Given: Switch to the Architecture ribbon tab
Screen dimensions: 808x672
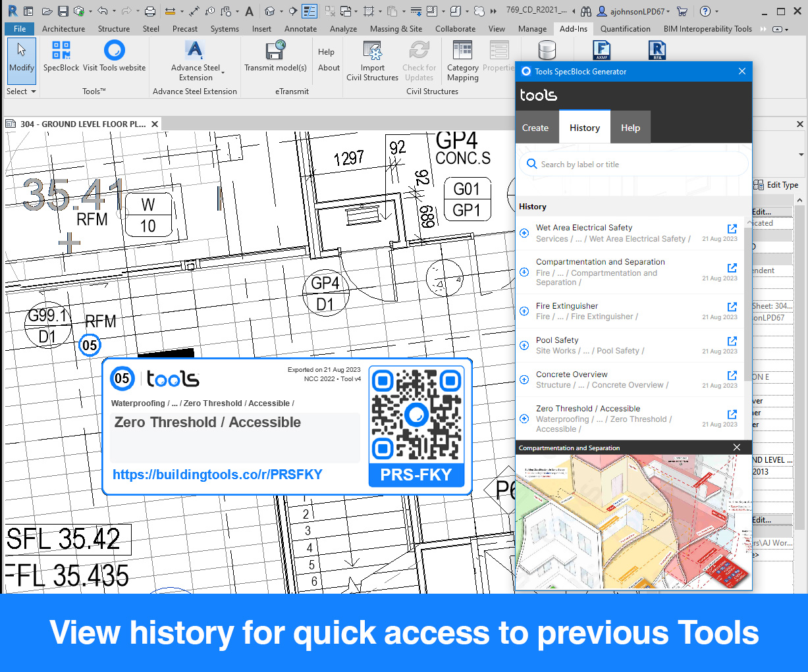Looking at the screenshot, I should (x=63, y=29).
